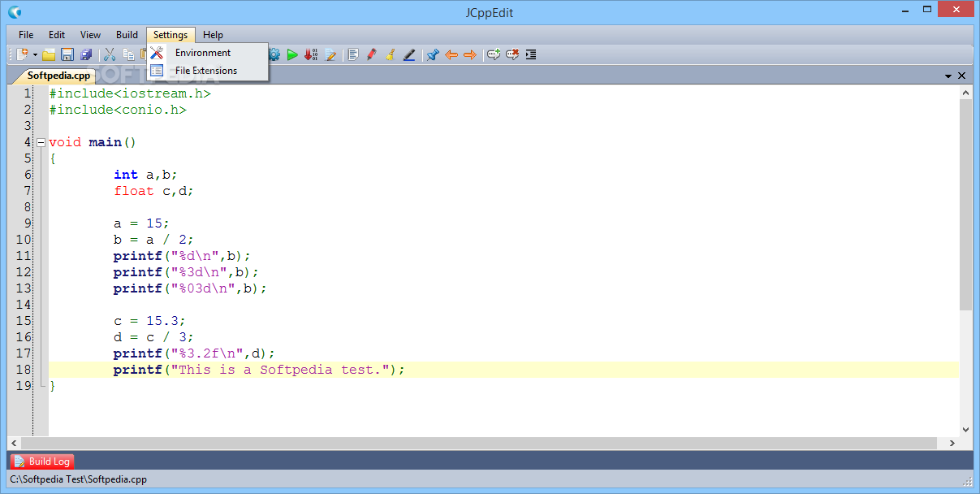This screenshot has width=980, height=494.
Task: Click the file path in status bar
Action: [x=79, y=479]
